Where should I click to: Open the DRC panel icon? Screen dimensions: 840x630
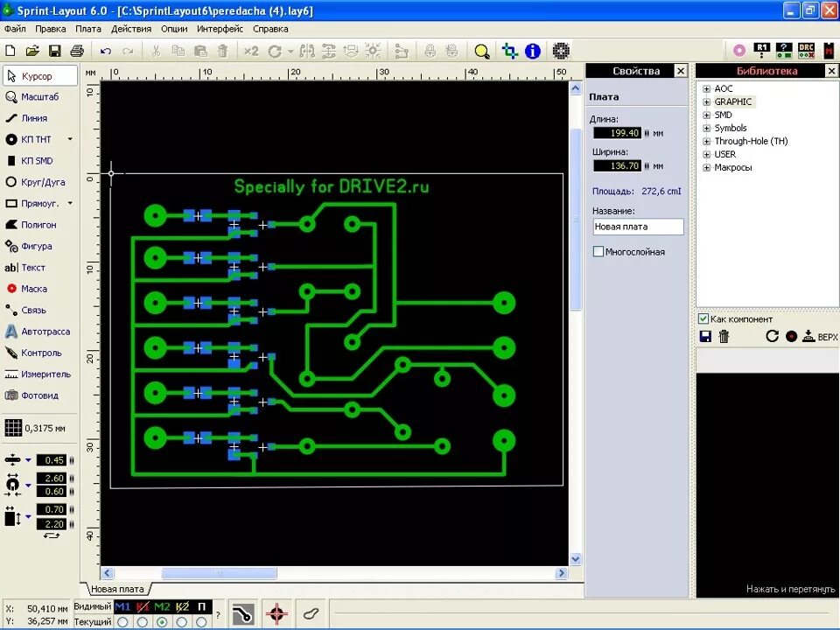pos(806,51)
